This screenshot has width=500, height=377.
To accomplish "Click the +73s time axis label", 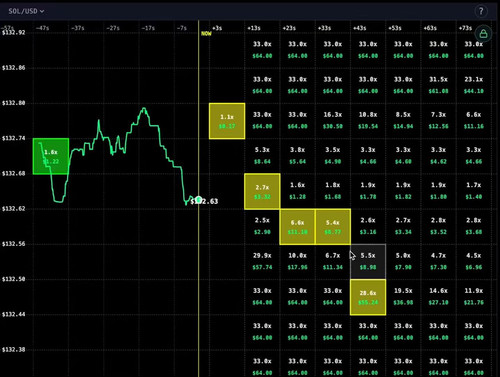I will tap(465, 28).
